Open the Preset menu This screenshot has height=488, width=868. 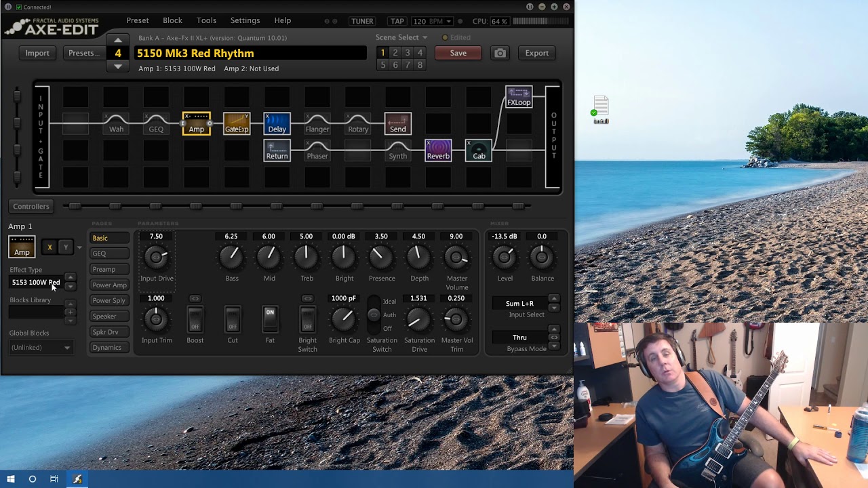point(138,20)
